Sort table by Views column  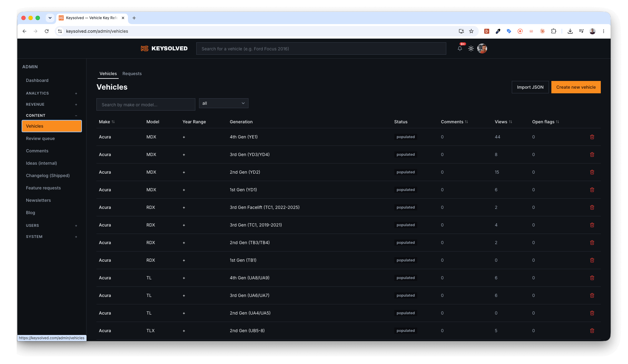(x=503, y=122)
